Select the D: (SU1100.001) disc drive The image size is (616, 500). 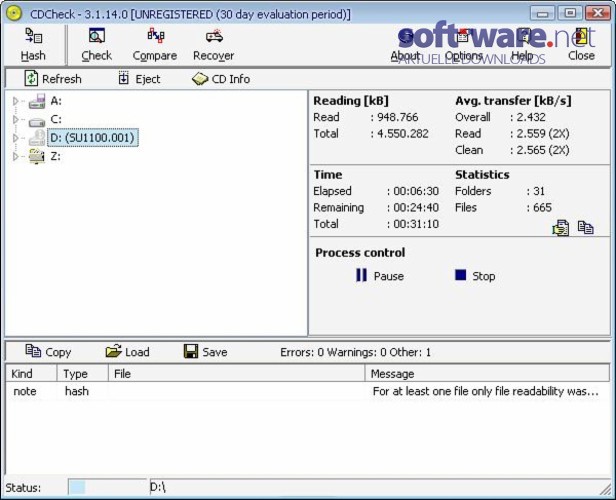click(x=93, y=137)
